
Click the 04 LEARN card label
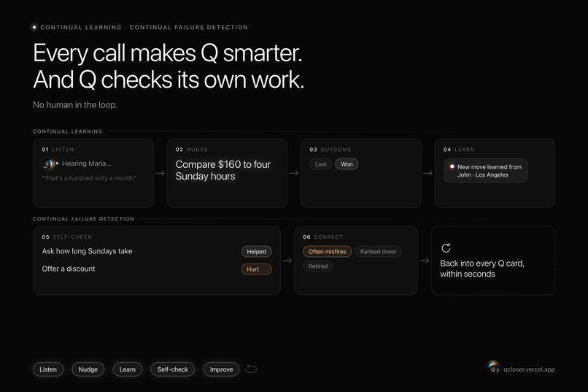(459, 150)
